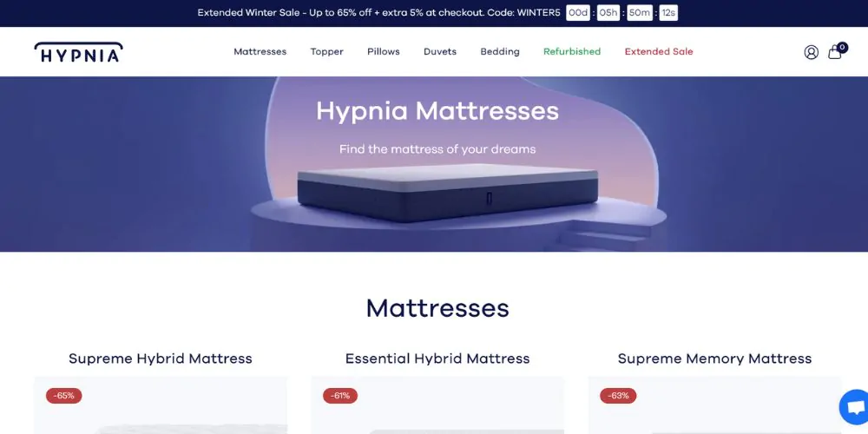Click the countdown seconds box '12s'

point(668,13)
